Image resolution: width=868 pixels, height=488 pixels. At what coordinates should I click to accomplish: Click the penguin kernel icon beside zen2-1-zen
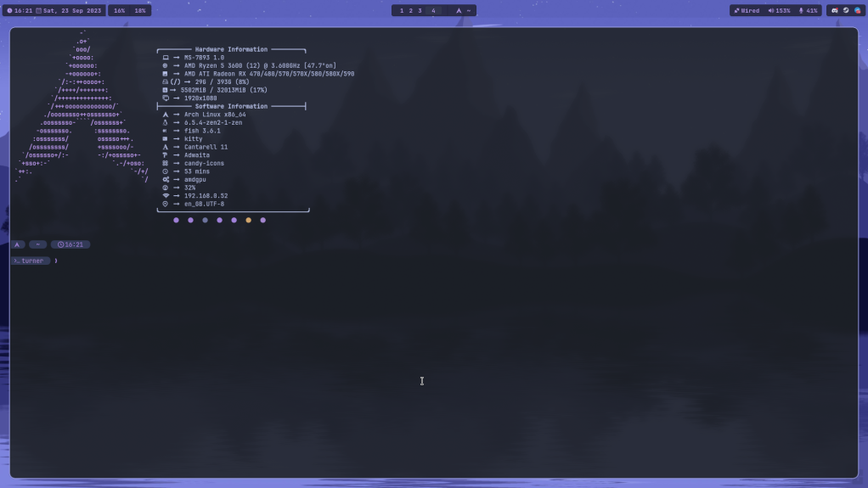pos(165,123)
